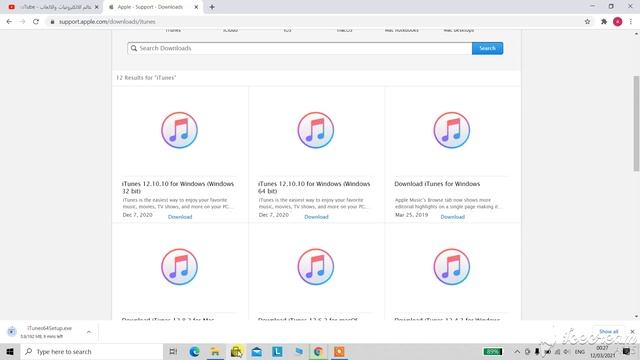Open a new browser tab
This screenshot has height=360, width=640.
212,7
